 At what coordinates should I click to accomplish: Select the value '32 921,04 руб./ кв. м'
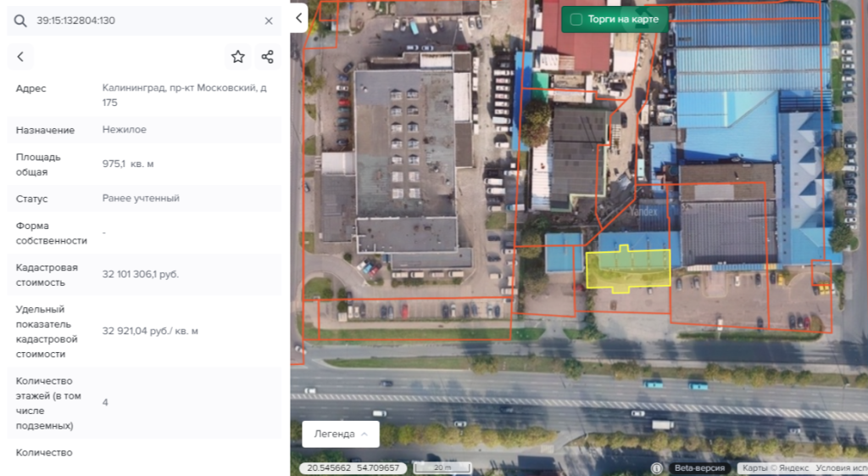pos(150,331)
